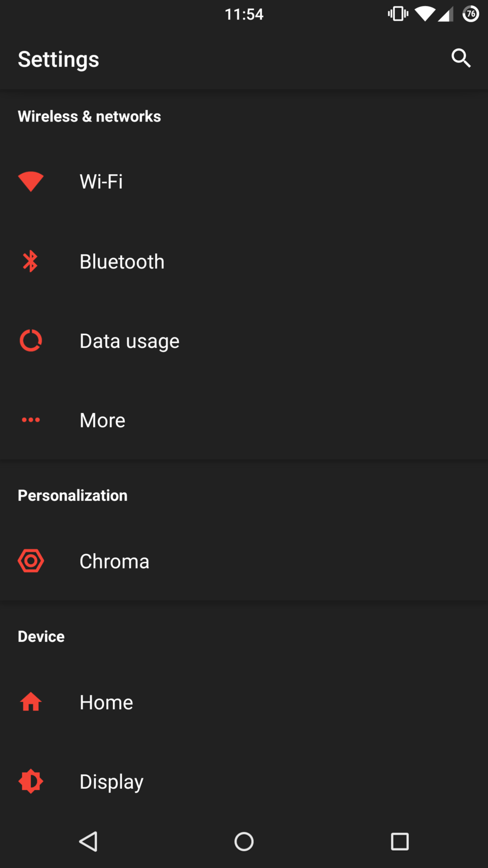Tap the three-dot More icon
The image size is (488, 868).
click(x=31, y=420)
